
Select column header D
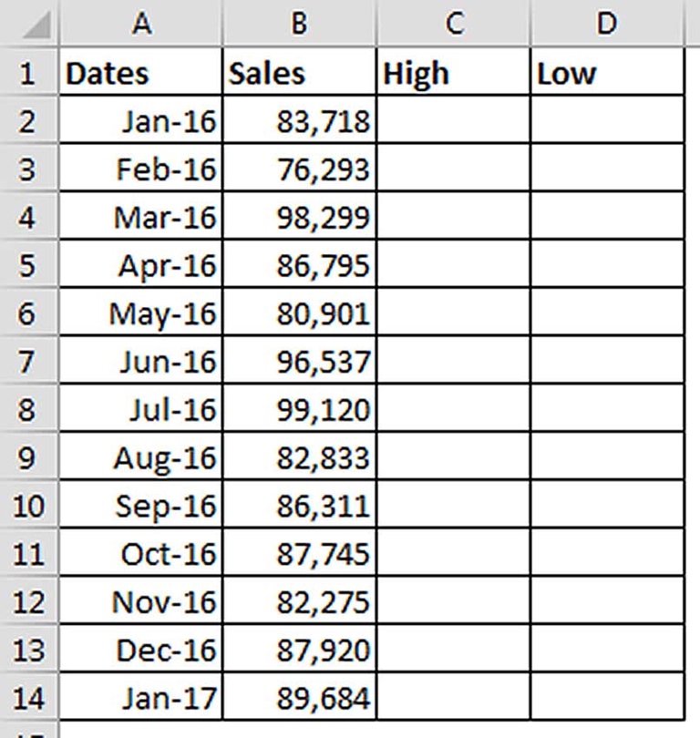coord(606,23)
